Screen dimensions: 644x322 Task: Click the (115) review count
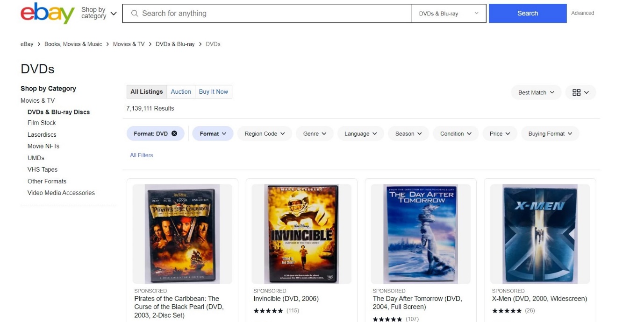pyautogui.click(x=293, y=311)
